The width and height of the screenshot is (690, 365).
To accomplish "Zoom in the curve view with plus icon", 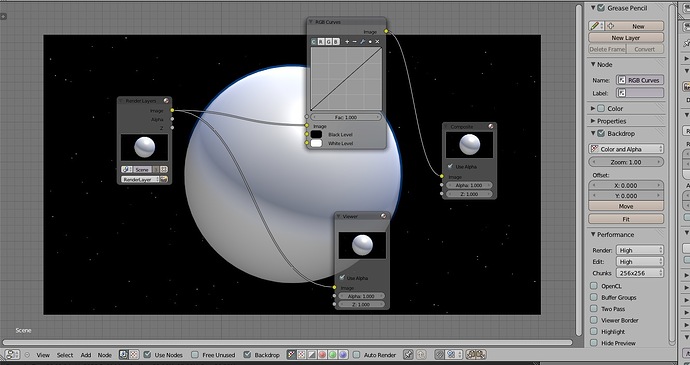I will [347, 41].
